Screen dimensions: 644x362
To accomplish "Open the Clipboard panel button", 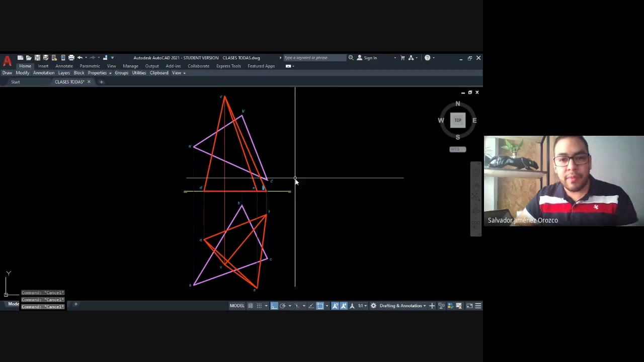I will coord(159,73).
